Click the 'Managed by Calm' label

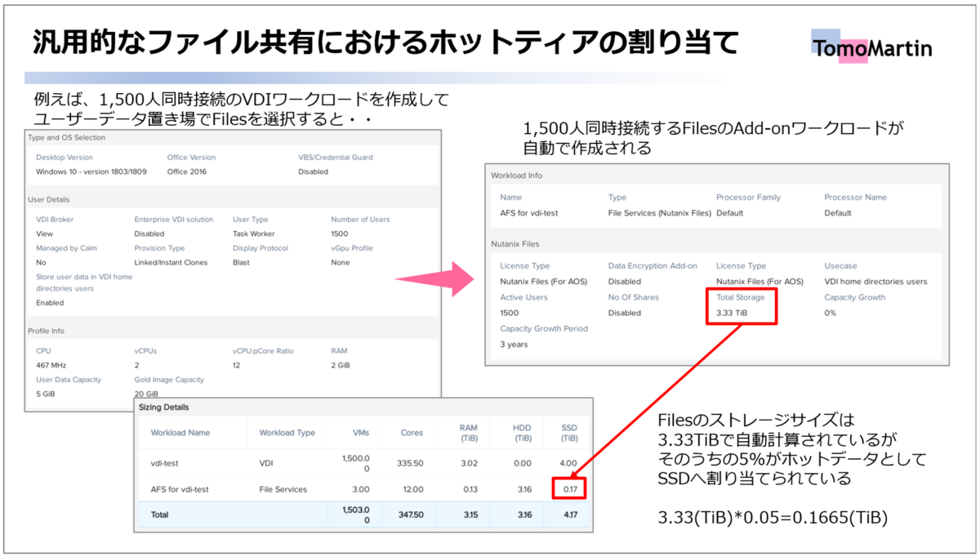point(66,247)
